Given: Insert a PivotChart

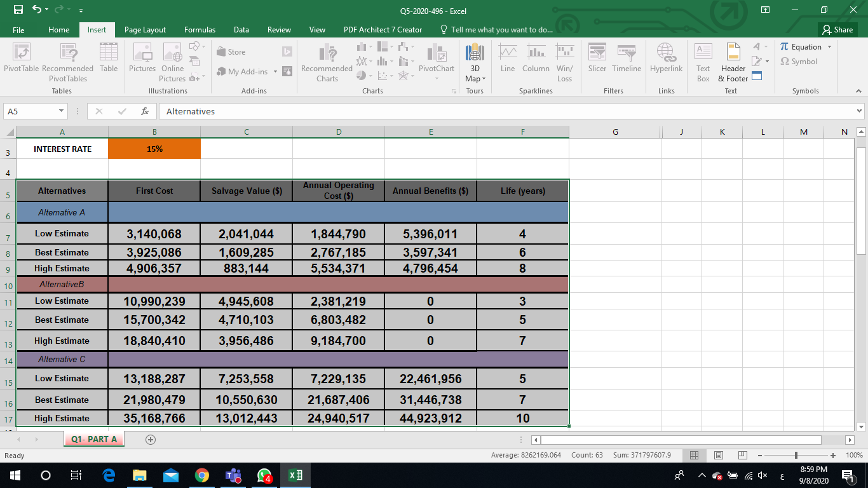Looking at the screenshot, I should [x=437, y=62].
